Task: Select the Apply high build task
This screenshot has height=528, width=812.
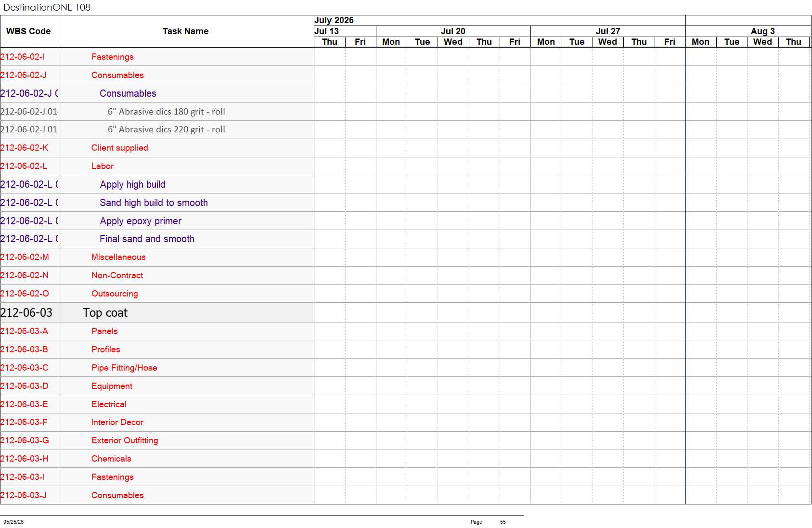Action: coord(133,184)
